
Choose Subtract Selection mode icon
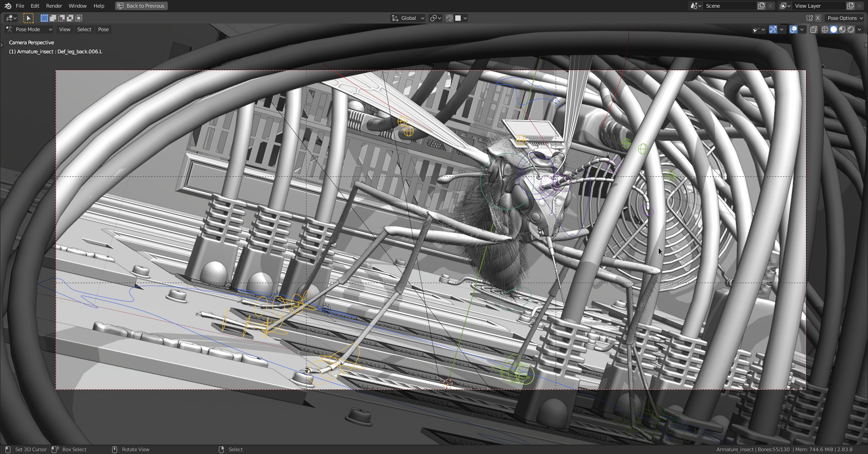(61, 18)
